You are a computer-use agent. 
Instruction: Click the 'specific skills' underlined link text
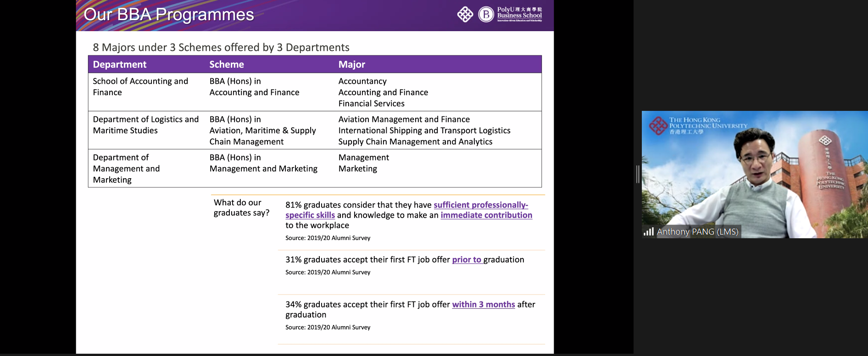310,215
